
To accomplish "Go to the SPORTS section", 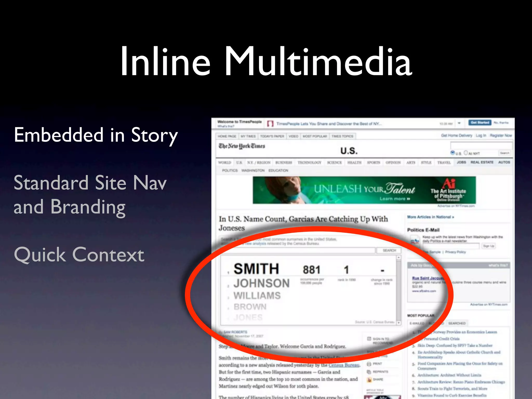I will [374, 163].
